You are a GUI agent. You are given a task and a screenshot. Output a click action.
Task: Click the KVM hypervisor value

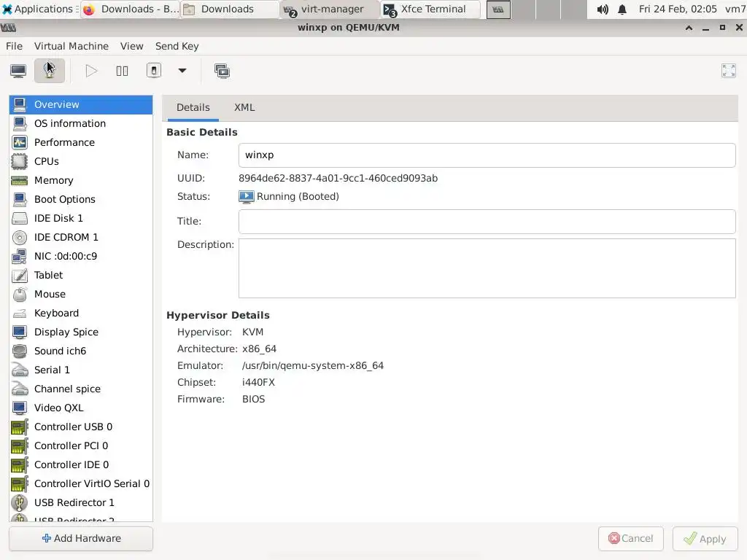click(x=252, y=332)
